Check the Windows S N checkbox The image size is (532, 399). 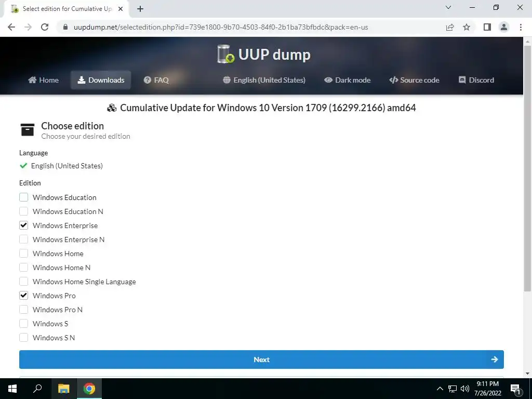(x=24, y=338)
